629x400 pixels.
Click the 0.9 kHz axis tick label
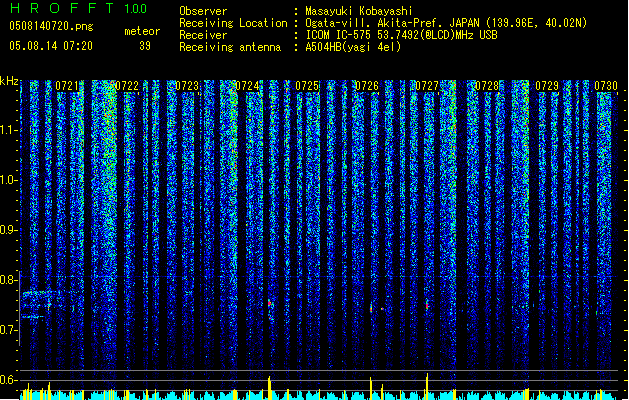point(9,230)
